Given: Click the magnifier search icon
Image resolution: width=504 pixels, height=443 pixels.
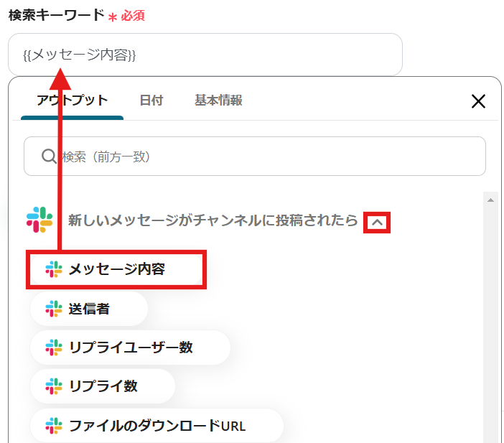Looking at the screenshot, I should click(49, 157).
